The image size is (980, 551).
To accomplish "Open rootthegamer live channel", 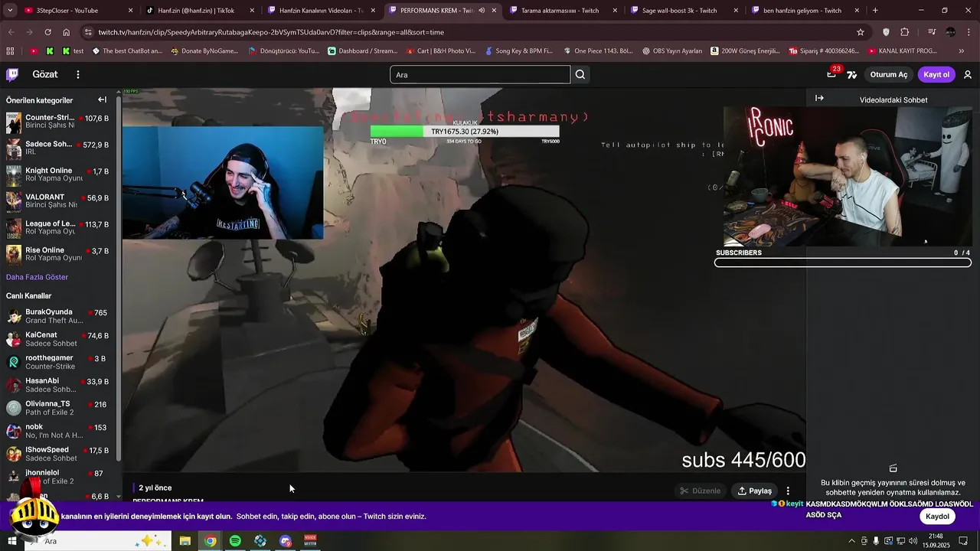I will [58, 362].
